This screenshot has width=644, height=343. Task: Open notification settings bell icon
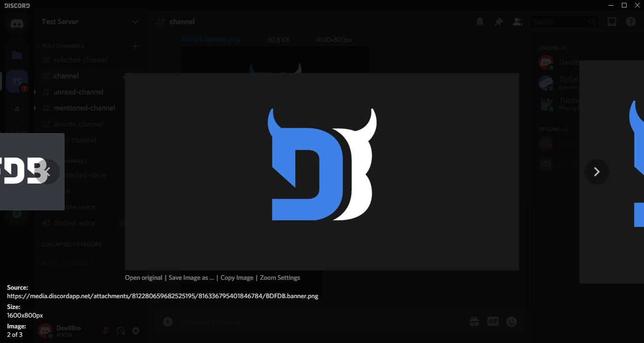tap(480, 22)
